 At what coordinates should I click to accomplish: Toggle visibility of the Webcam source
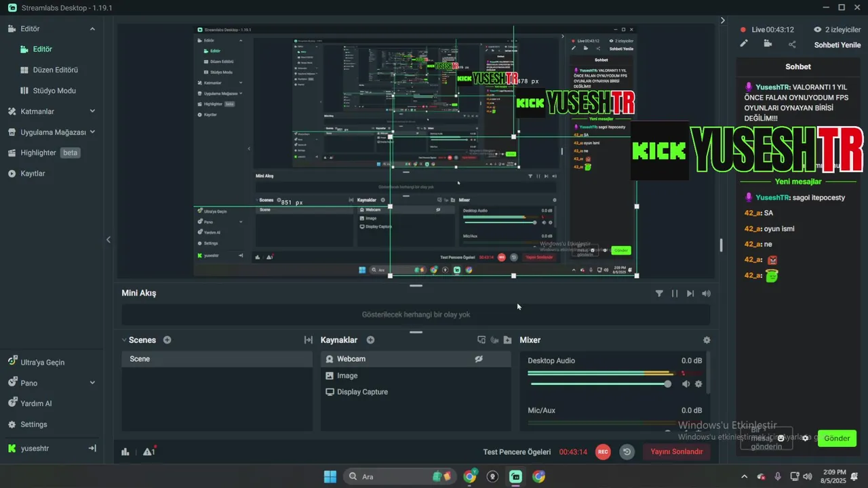click(x=479, y=359)
